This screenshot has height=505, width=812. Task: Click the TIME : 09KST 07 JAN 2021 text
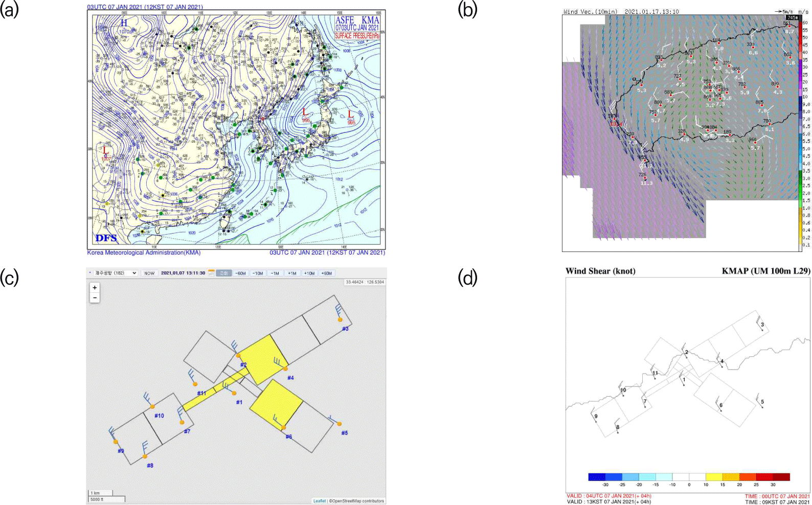777,502
